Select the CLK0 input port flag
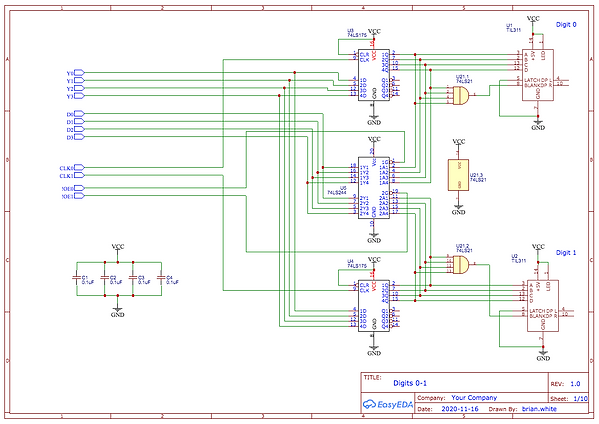The height and width of the screenshot is (424, 599). pyautogui.click(x=79, y=167)
